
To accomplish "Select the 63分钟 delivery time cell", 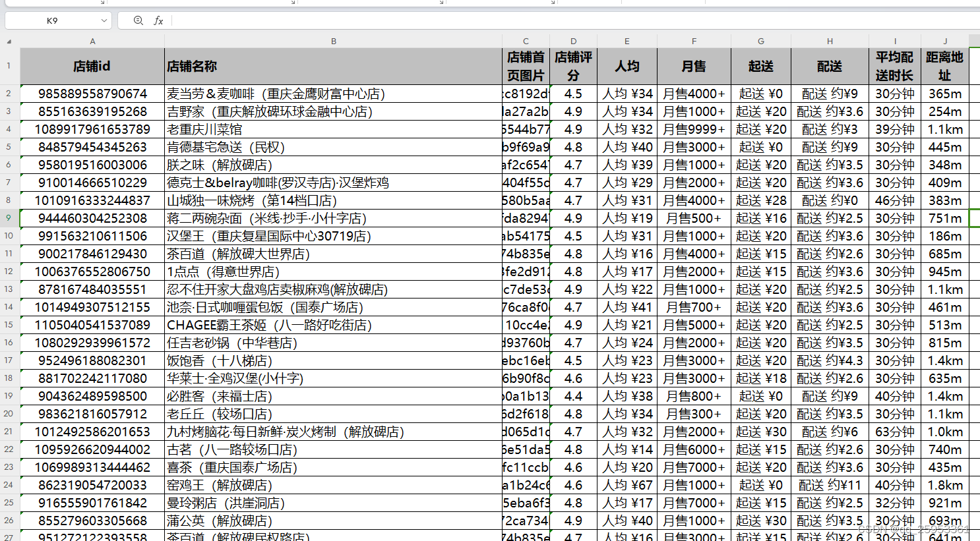I will coord(895,432).
